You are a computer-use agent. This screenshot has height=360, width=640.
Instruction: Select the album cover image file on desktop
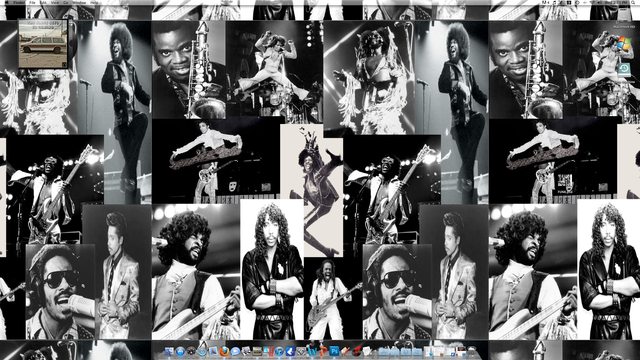43,44
